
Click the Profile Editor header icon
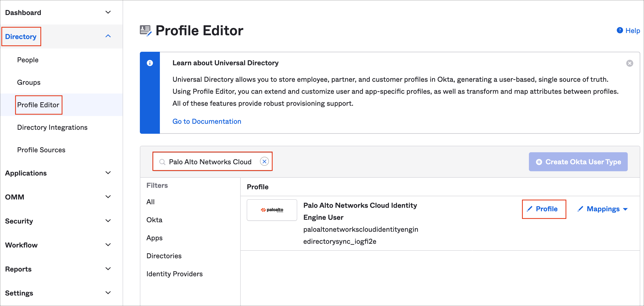pyautogui.click(x=146, y=31)
